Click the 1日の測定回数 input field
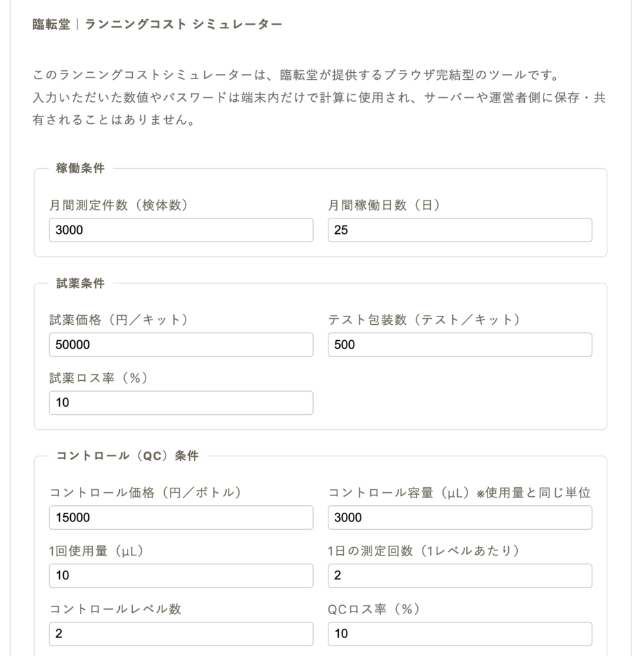 (x=459, y=575)
